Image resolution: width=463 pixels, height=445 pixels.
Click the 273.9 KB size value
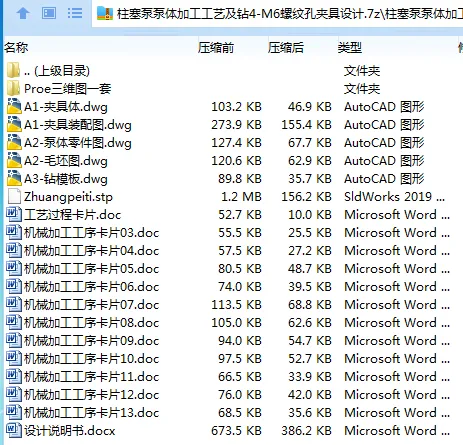tap(236, 125)
